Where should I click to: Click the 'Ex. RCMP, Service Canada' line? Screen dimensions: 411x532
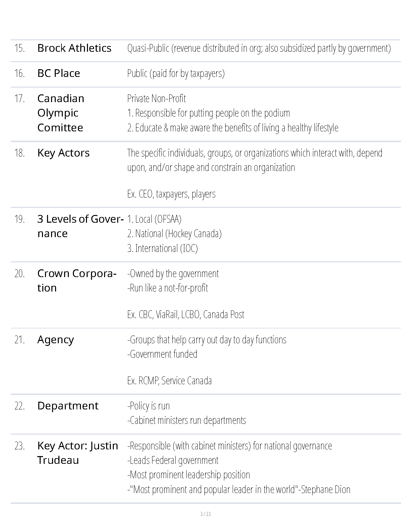pyautogui.click(x=170, y=381)
